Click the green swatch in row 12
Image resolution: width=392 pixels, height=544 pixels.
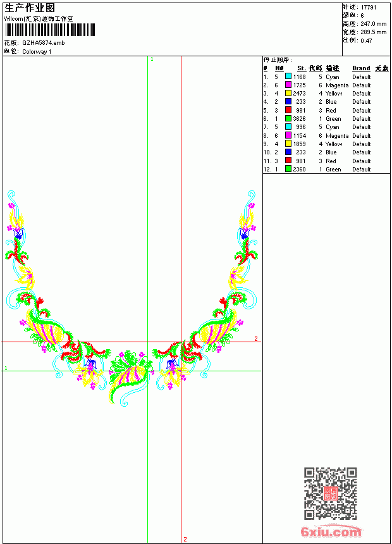click(x=288, y=169)
